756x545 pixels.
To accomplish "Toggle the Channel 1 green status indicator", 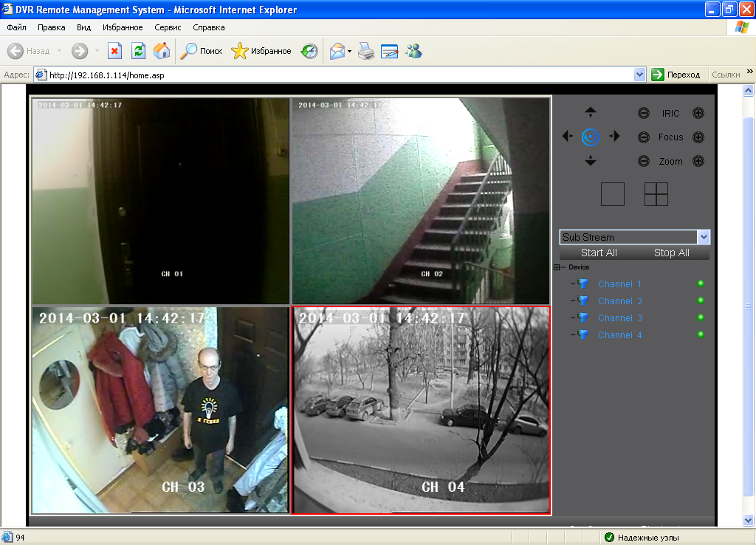I will [x=700, y=284].
